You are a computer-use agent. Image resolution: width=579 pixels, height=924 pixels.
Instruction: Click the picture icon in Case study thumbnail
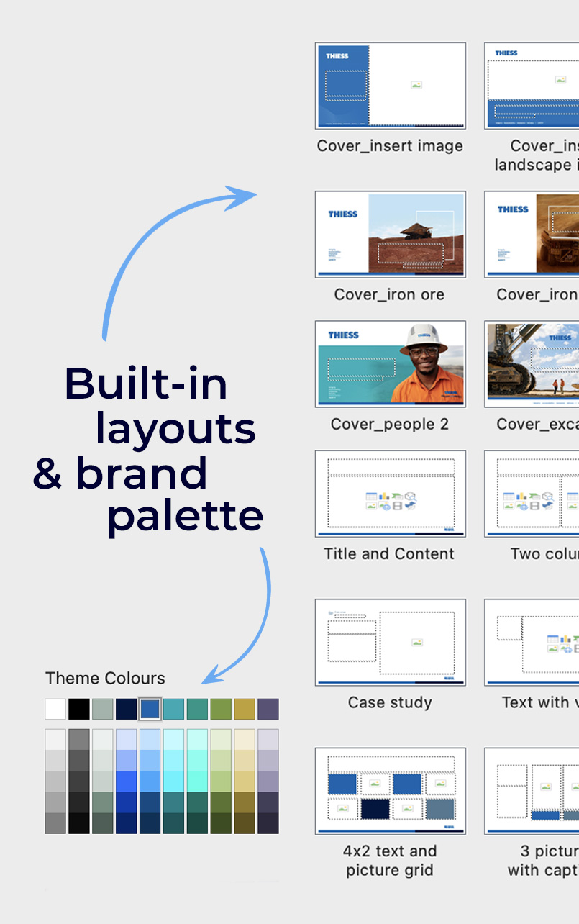[416, 643]
